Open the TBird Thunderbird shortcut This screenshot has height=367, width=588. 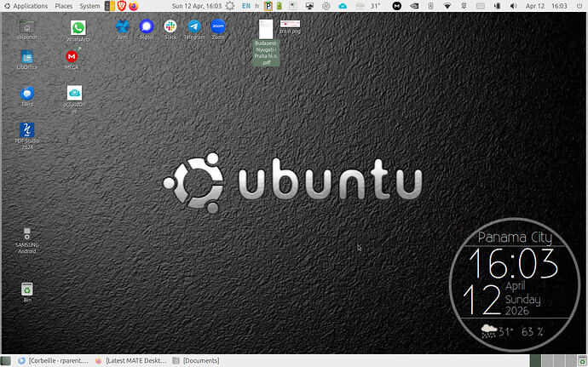27,97
